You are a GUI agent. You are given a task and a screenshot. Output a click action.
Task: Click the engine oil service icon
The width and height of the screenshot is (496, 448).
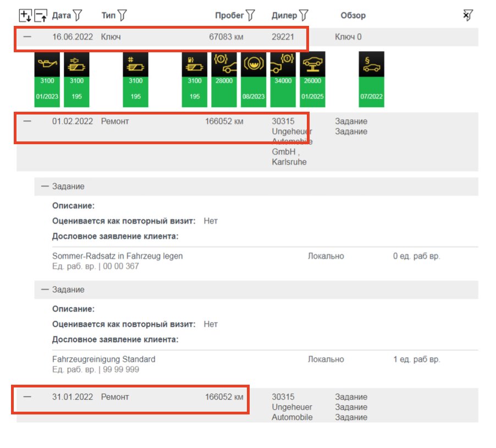47,64
